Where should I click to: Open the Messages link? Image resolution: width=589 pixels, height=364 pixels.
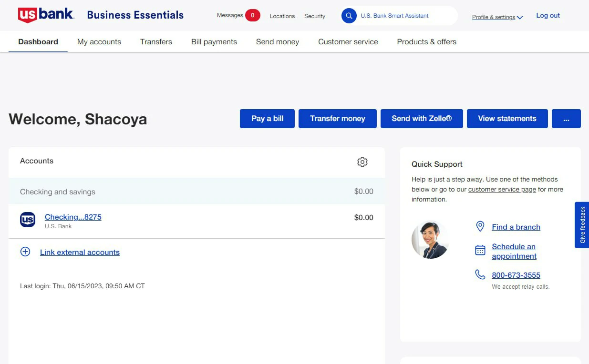(230, 16)
